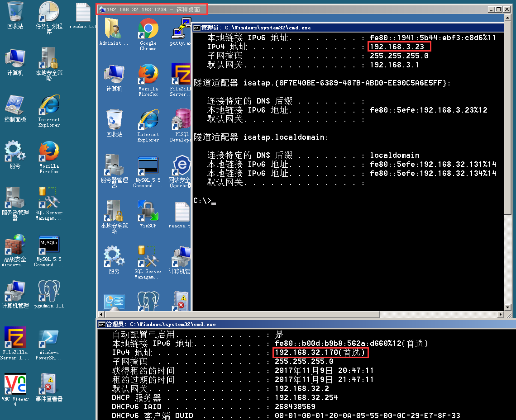
Task: Open 计算机 inside the remote desktop
Action: (x=114, y=78)
